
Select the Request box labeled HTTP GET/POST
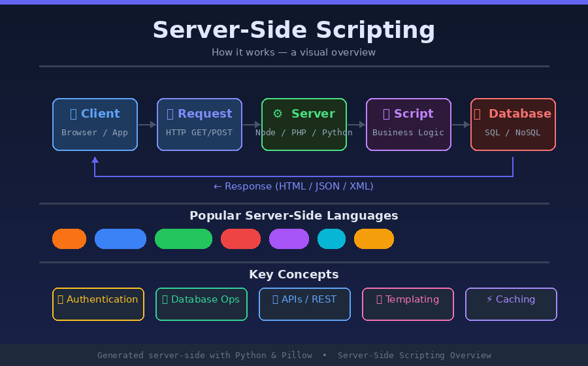[199, 124]
